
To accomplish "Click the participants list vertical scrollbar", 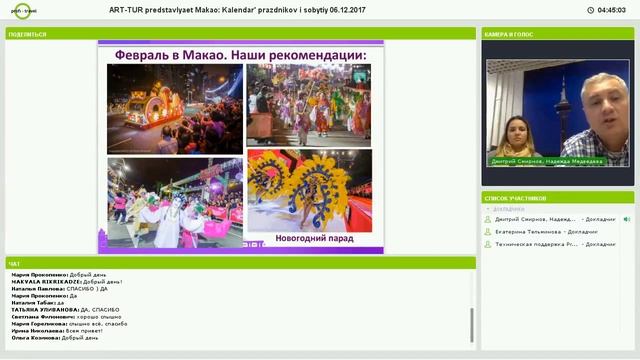I will (621, 272).
